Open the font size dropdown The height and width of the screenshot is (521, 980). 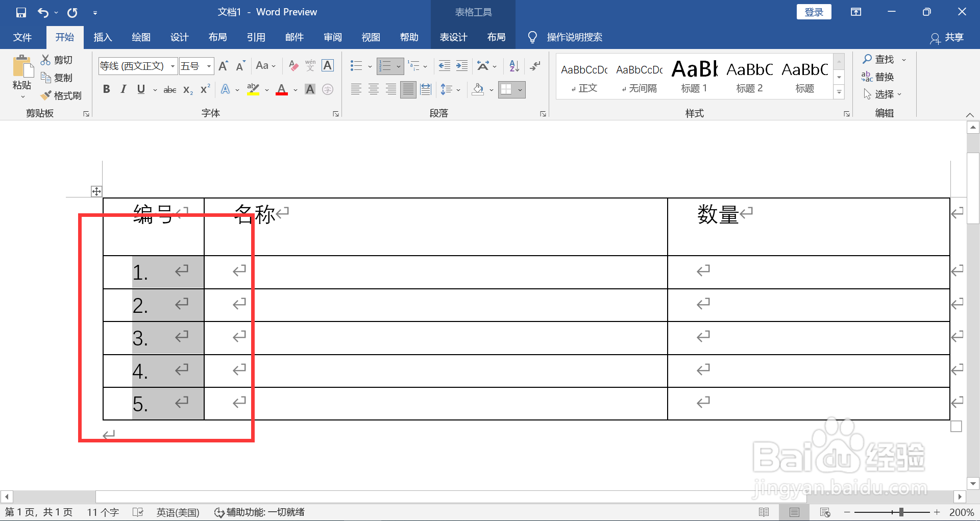(x=208, y=66)
